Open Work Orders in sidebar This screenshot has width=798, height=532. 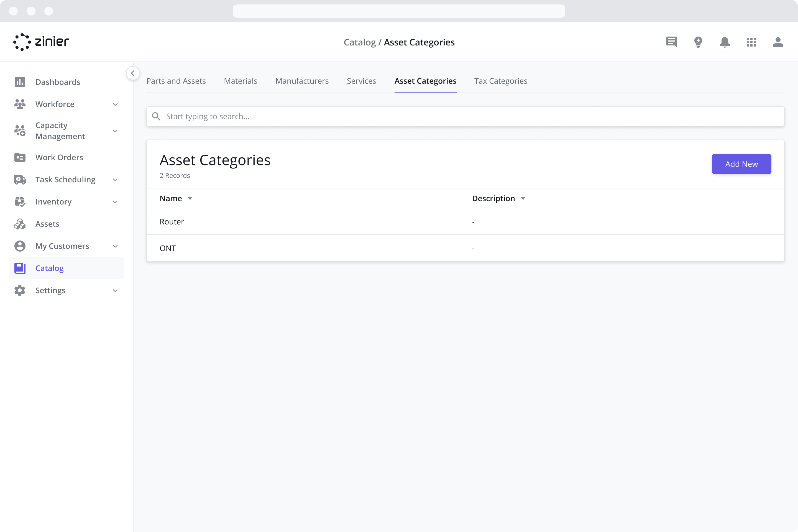click(x=66, y=157)
